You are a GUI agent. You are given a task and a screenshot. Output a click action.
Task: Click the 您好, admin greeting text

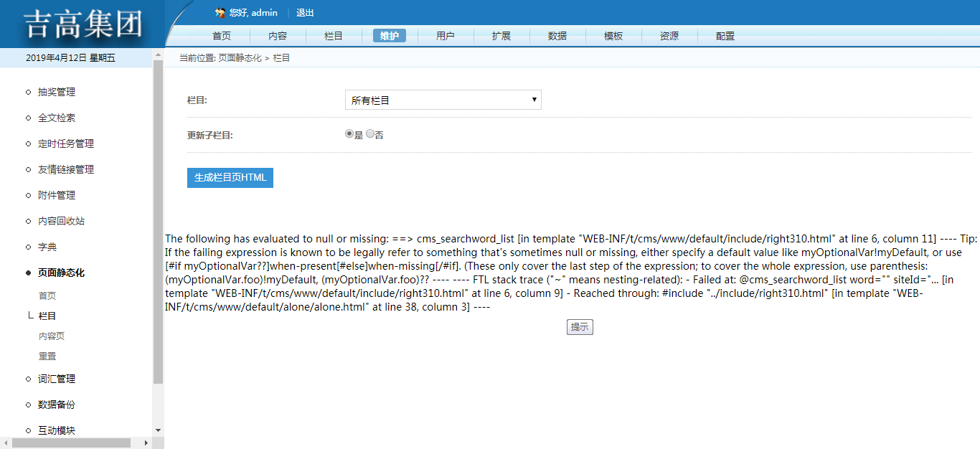coord(253,13)
